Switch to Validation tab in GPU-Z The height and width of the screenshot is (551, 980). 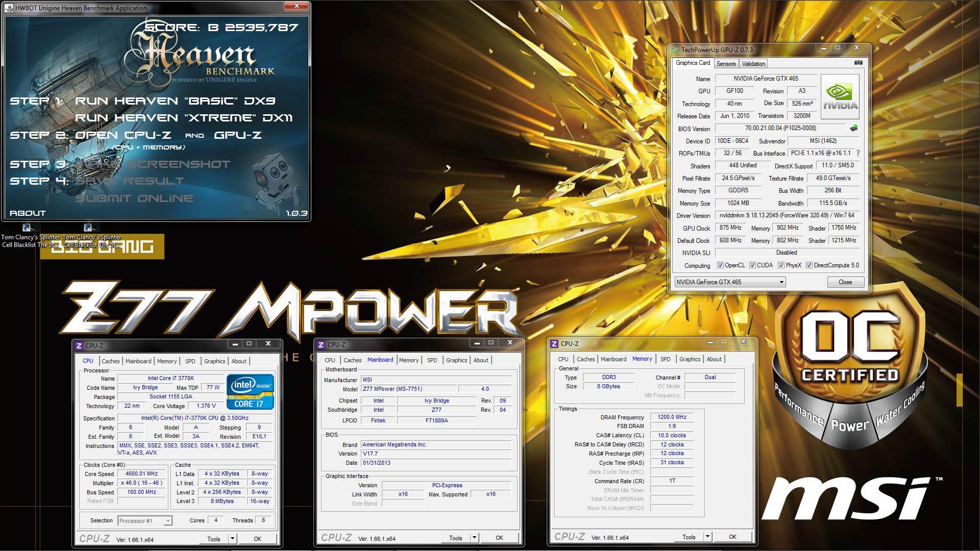(753, 64)
